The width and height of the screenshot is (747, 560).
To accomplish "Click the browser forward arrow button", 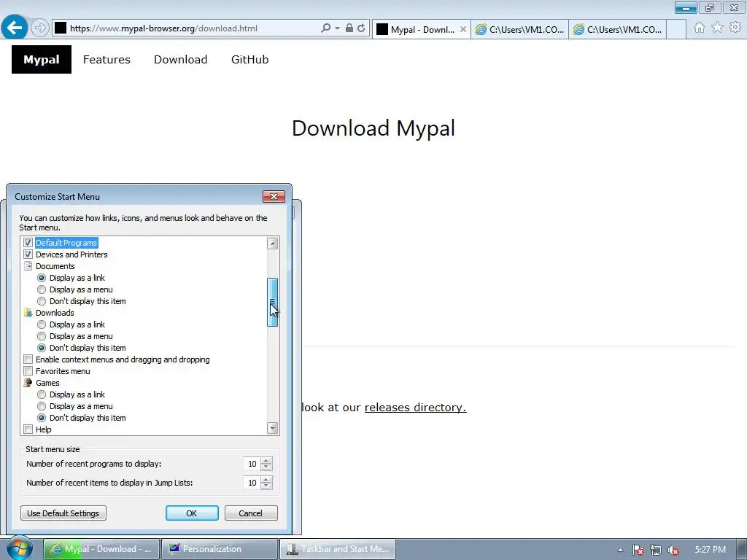I will coord(40,28).
